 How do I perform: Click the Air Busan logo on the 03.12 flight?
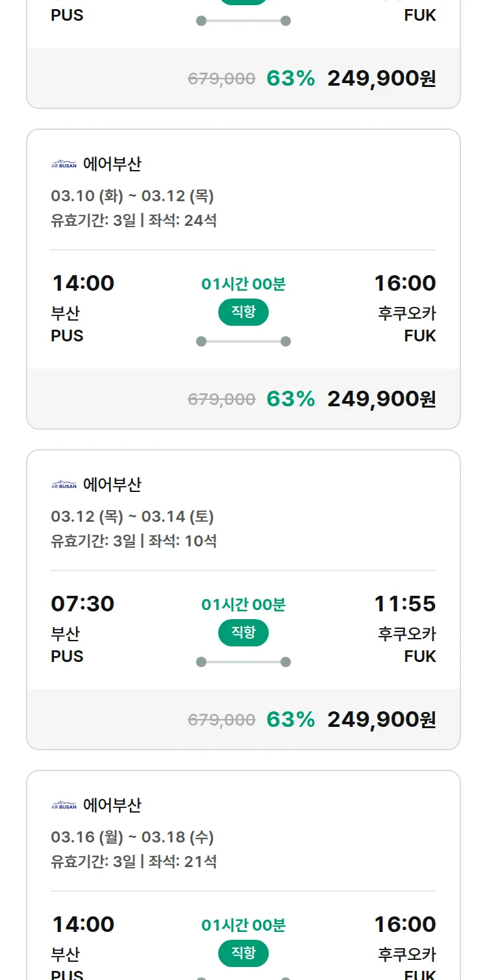[64, 485]
